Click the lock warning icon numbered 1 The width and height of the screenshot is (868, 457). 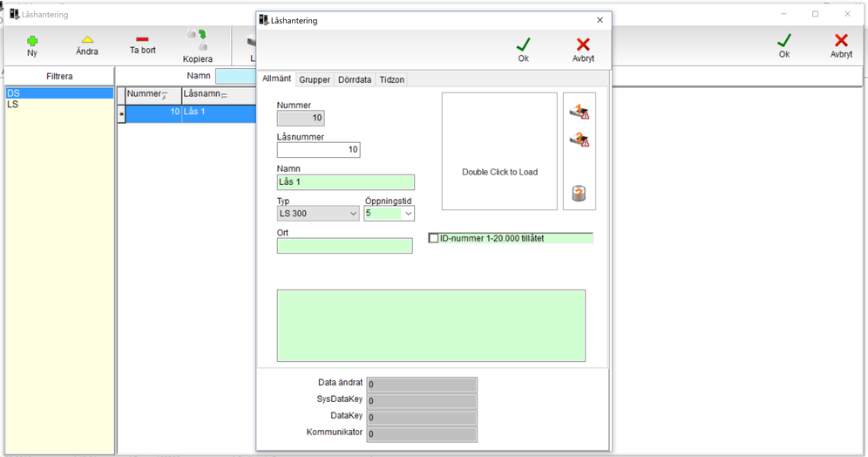[x=579, y=112]
